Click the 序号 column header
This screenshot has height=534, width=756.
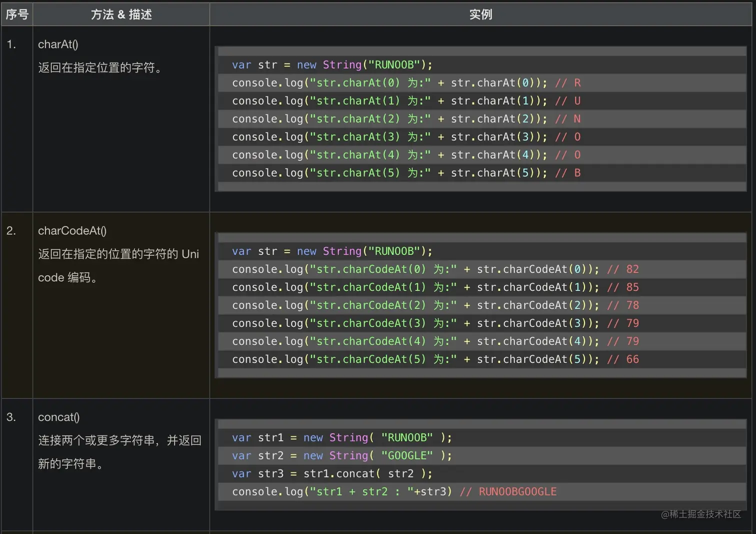(17, 15)
